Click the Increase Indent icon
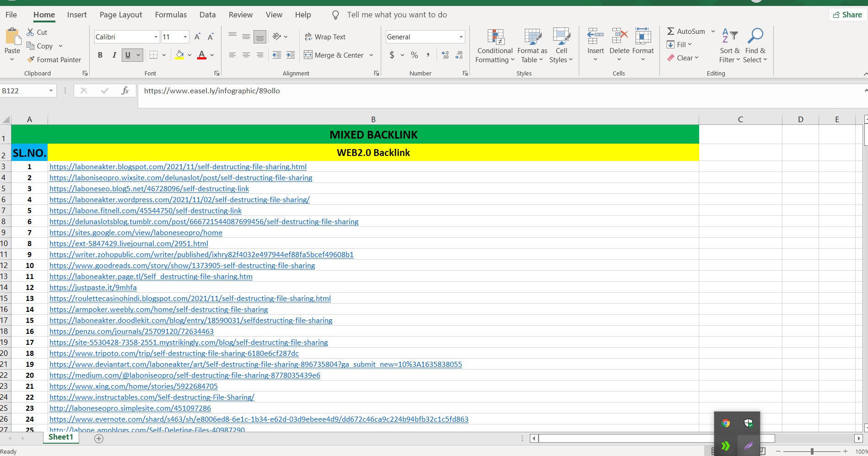Viewport: 868px width, 456px height. point(290,55)
